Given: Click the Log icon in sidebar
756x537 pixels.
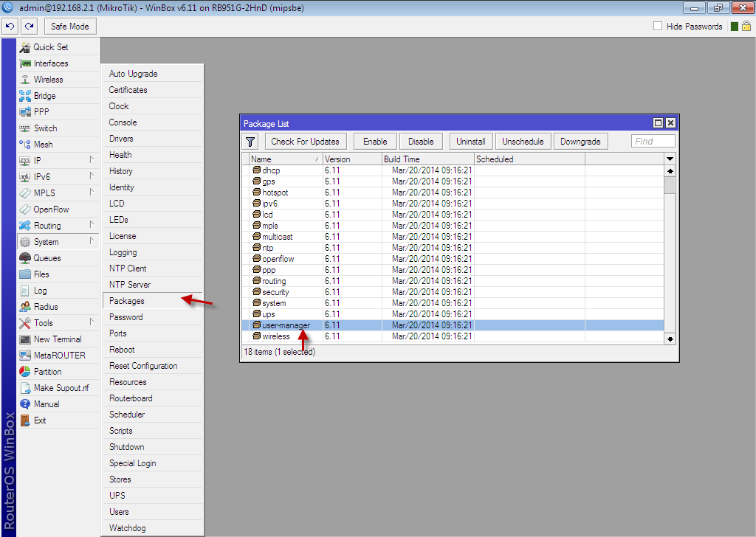Looking at the screenshot, I should (24, 291).
